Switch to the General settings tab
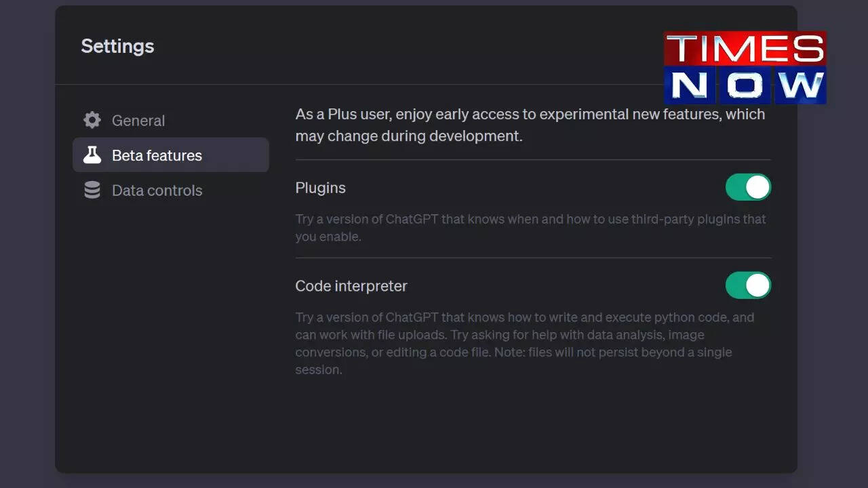This screenshot has width=868, height=488. coord(138,120)
